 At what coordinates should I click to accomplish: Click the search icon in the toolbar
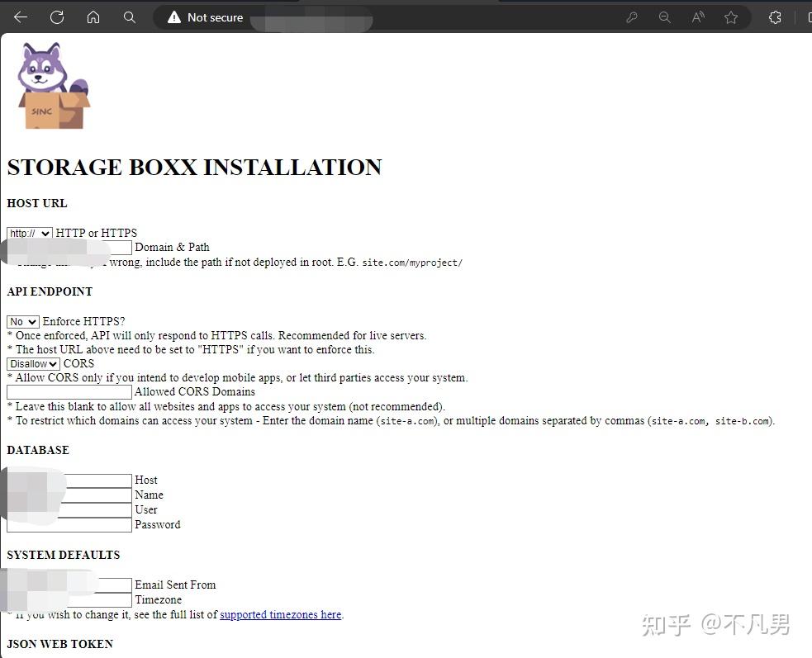[x=129, y=17]
